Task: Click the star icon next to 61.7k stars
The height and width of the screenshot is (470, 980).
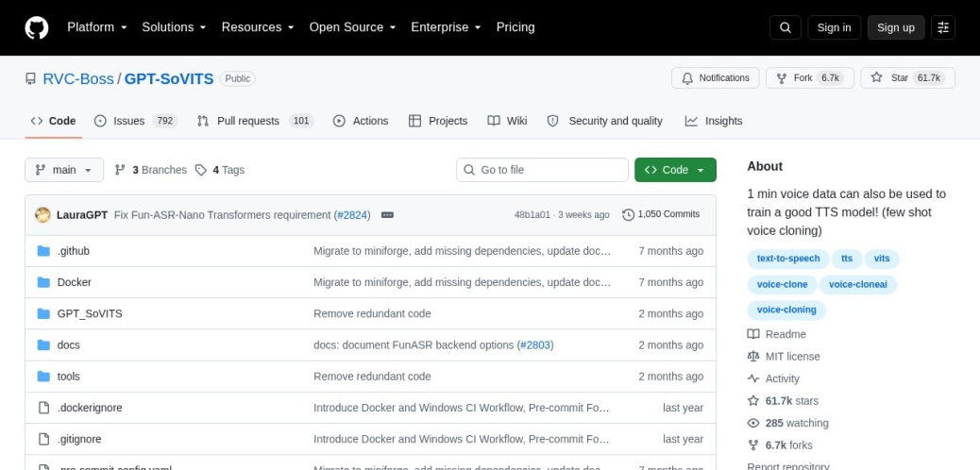Action: point(753,400)
